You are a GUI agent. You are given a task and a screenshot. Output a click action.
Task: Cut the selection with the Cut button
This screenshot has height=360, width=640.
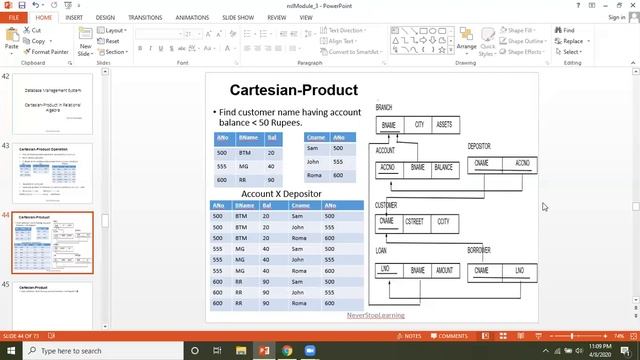point(32,30)
